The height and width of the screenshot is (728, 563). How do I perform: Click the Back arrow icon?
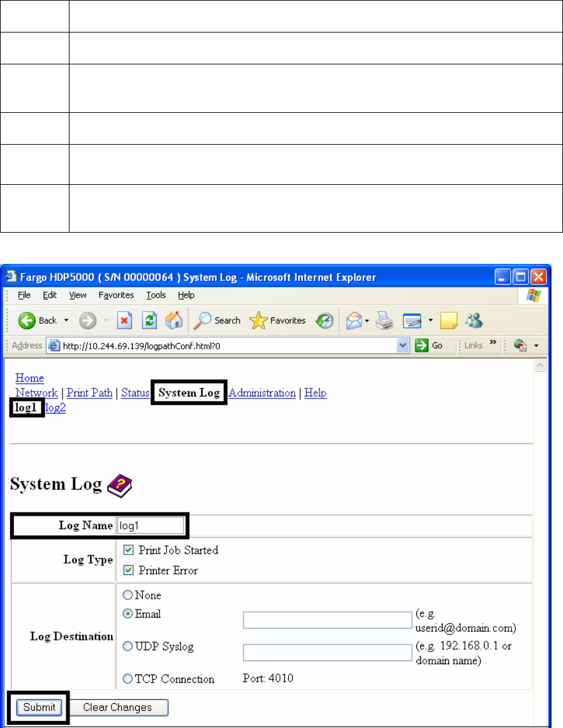(x=27, y=321)
